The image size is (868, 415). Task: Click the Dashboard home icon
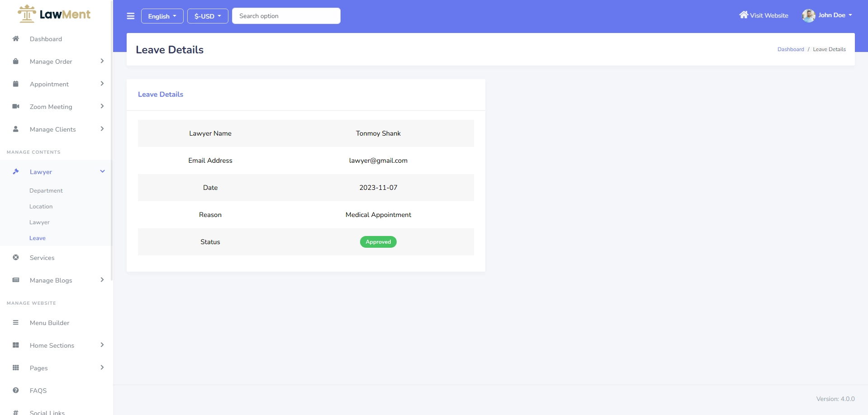coord(16,38)
